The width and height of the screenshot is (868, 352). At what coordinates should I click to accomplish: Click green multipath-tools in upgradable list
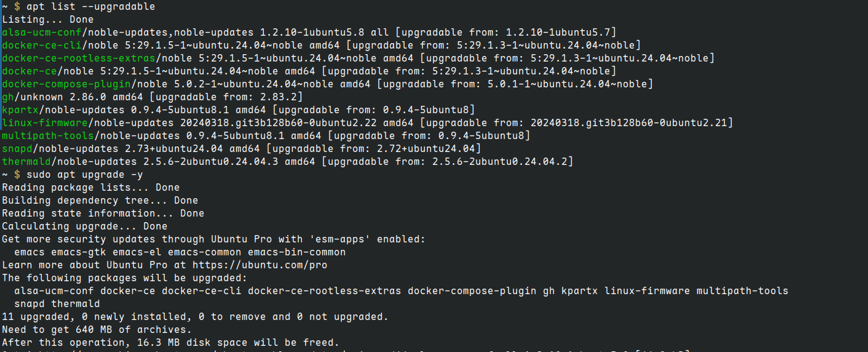(48, 136)
